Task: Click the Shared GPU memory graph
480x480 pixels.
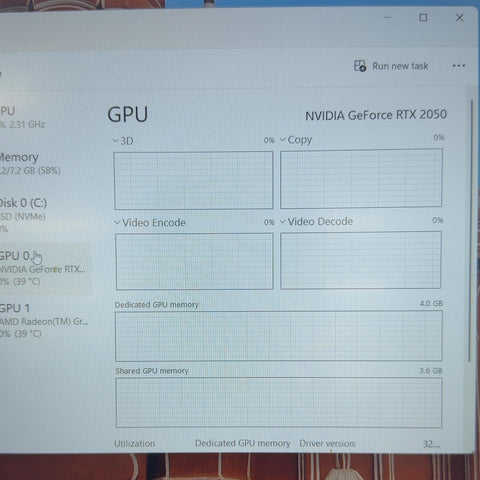Action: coord(279,403)
